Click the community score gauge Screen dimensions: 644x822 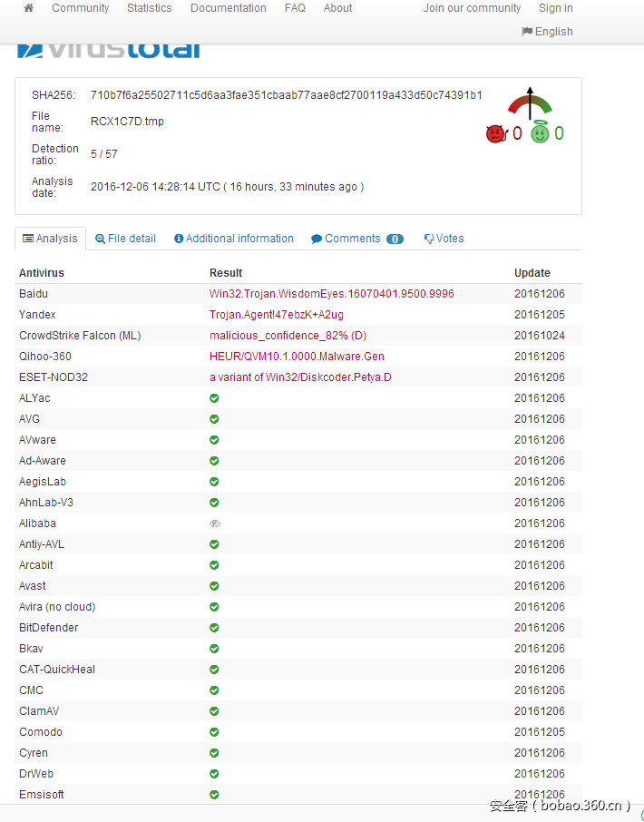[530, 103]
